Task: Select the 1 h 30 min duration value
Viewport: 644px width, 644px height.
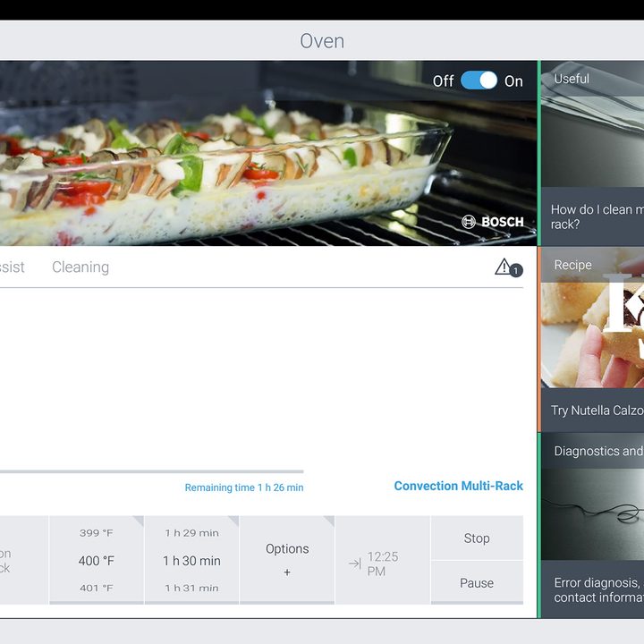Action: click(x=191, y=561)
